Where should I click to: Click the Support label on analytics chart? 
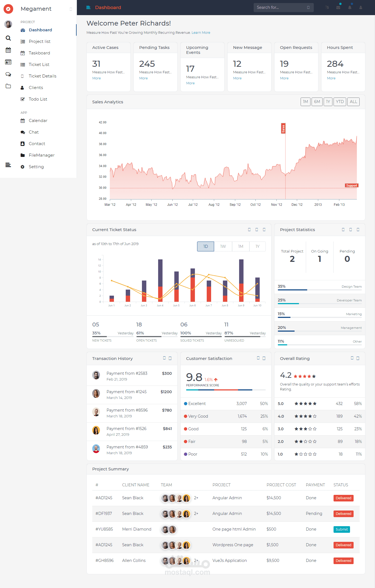point(352,185)
